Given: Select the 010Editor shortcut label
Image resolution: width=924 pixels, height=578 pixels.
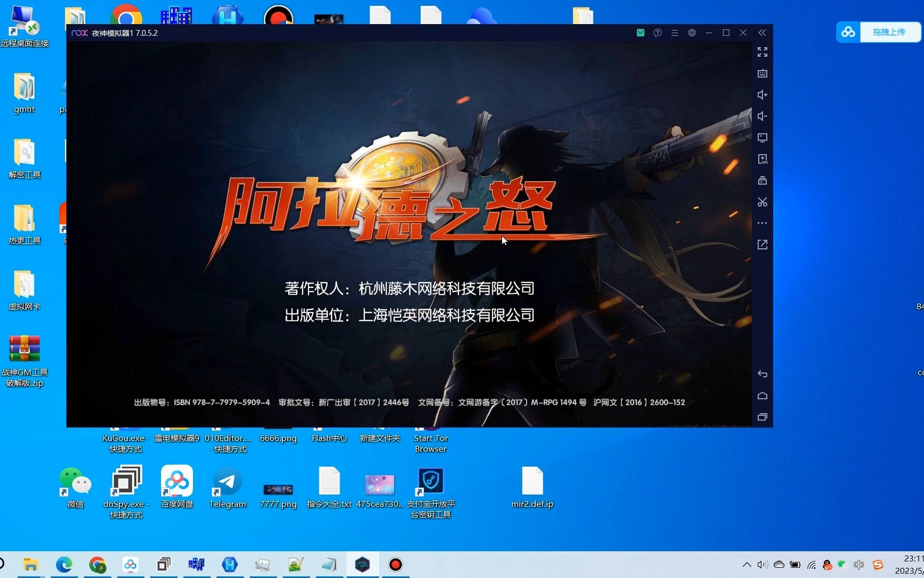Looking at the screenshot, I should point(228,444).
